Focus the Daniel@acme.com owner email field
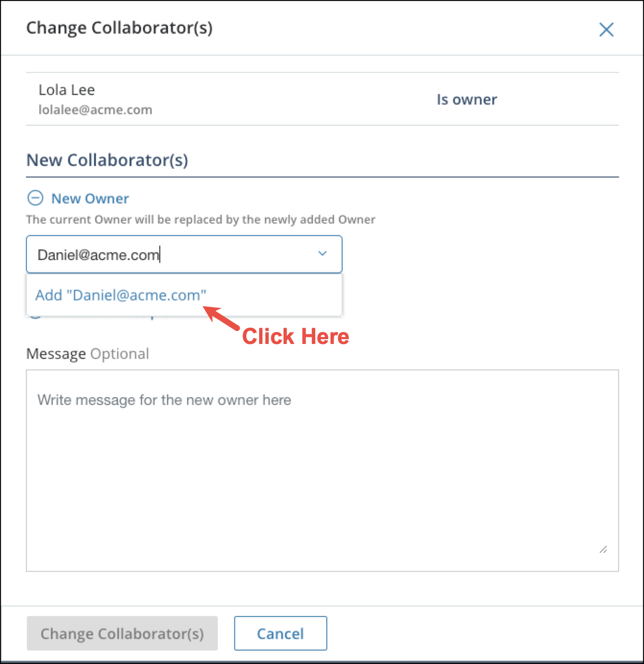Screen dimensions: 644x664 coord(184,254)
